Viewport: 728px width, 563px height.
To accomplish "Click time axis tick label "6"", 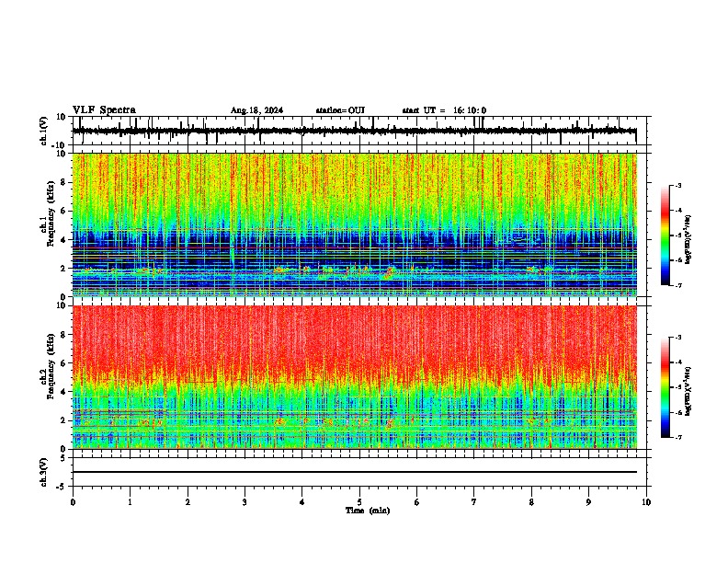I will pyautogui.click(x=417, y=502).
